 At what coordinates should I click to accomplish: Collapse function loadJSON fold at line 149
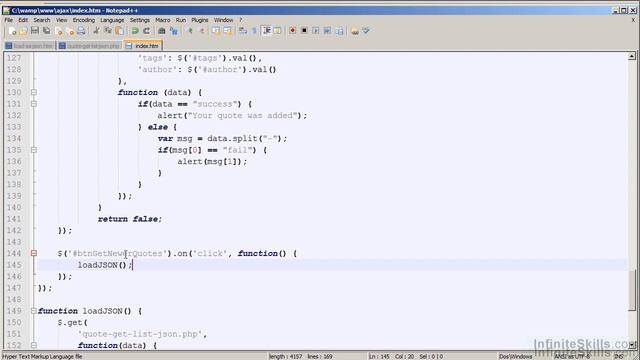[34, 311]
